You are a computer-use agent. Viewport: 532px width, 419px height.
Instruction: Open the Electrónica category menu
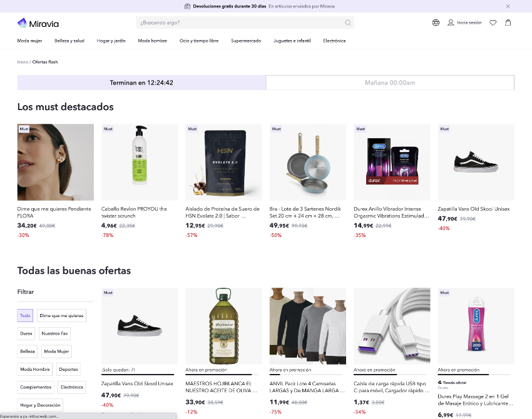tap(334, 41)
